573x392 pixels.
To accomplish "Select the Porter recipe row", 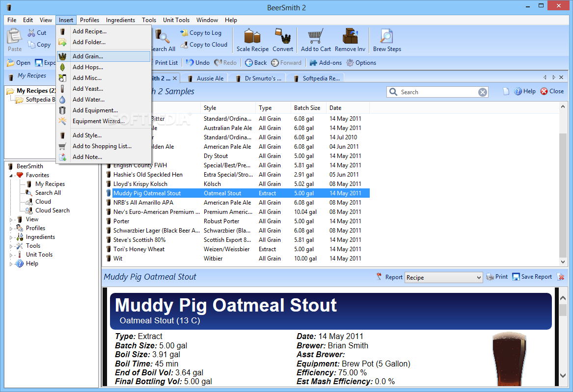I will pos(238,221).
